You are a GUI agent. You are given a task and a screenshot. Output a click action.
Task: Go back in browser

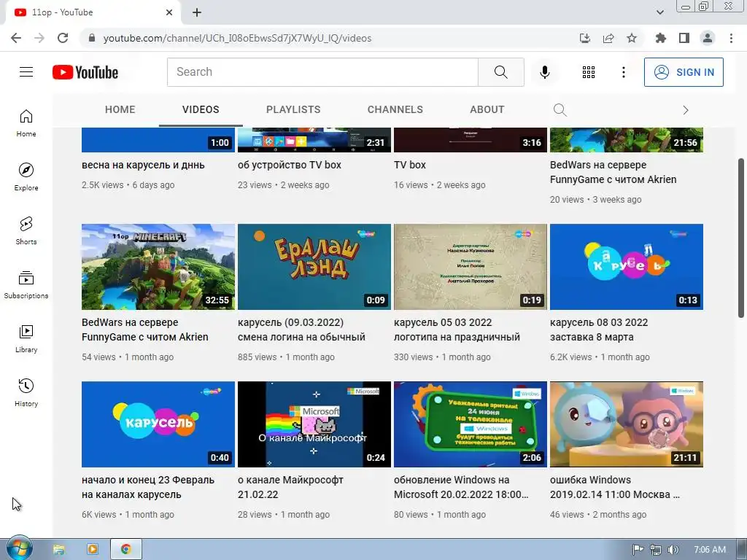[16, 38]
